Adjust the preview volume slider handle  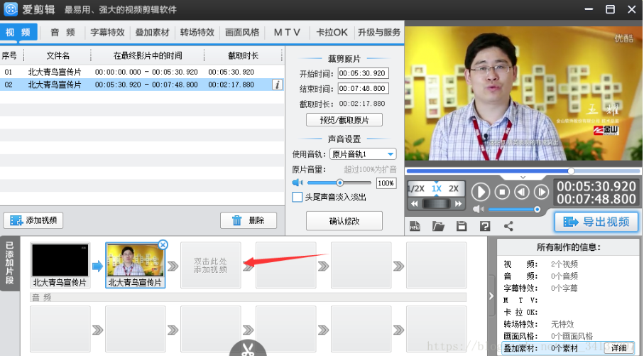[x=537, y=210]
